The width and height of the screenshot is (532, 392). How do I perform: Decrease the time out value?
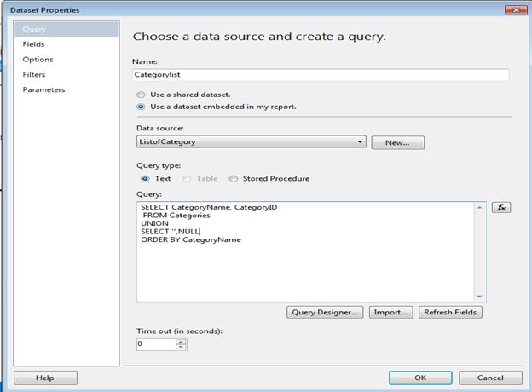[180, 348]
